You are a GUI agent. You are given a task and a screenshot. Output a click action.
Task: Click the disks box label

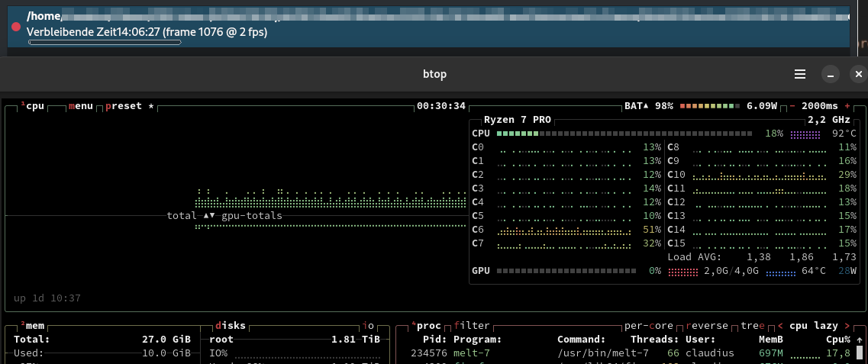point(230,326)
